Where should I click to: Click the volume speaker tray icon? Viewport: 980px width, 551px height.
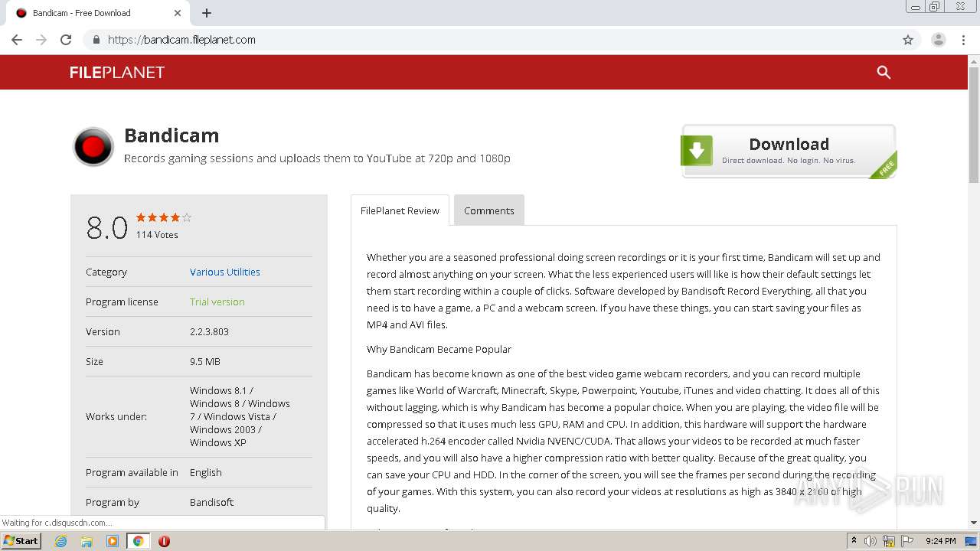tap(871, 541)
